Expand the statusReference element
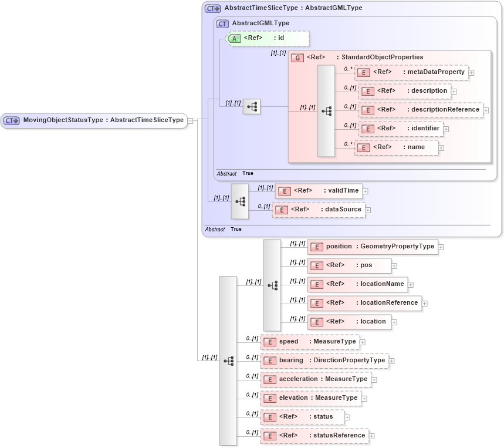 coord(371,436)
